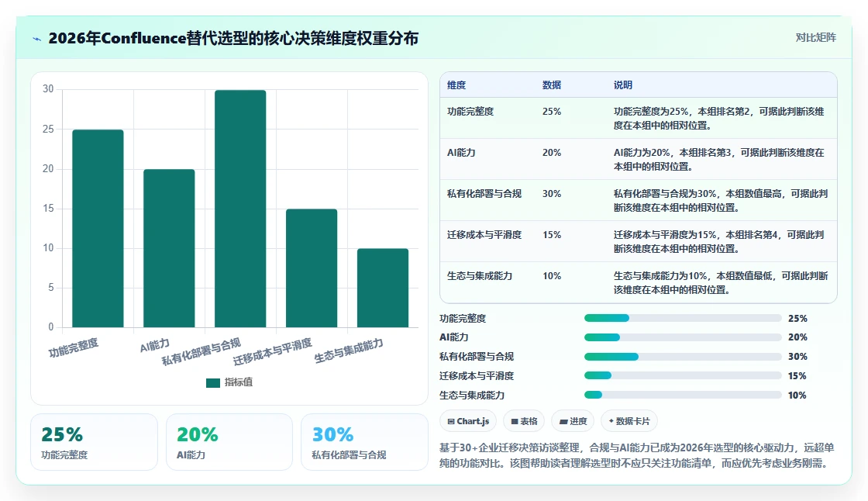
Task: Select the 生态与集成能力 table row name
Action: pyautogui.click(x=480, y=276)
